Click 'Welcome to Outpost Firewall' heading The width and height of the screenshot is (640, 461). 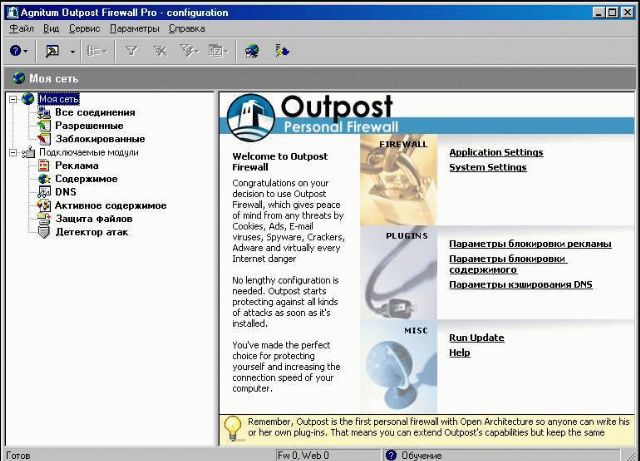click(280, 162)
